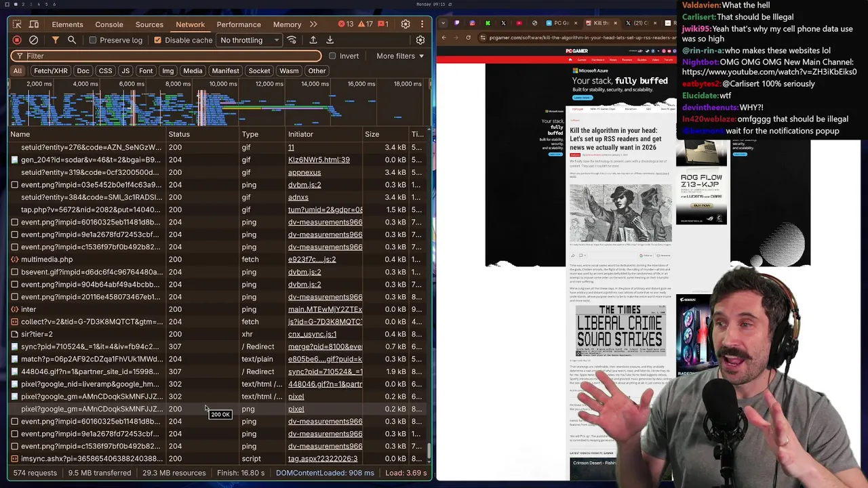Viewport: 868px width, 488px height.
Task: Open DevTools settings gear
Action: [x=406, y=24]
